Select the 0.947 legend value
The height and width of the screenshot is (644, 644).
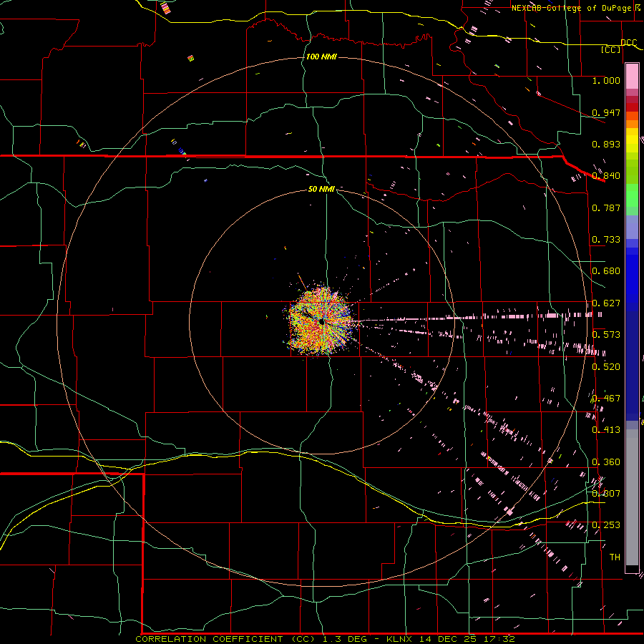click(606, 112)
